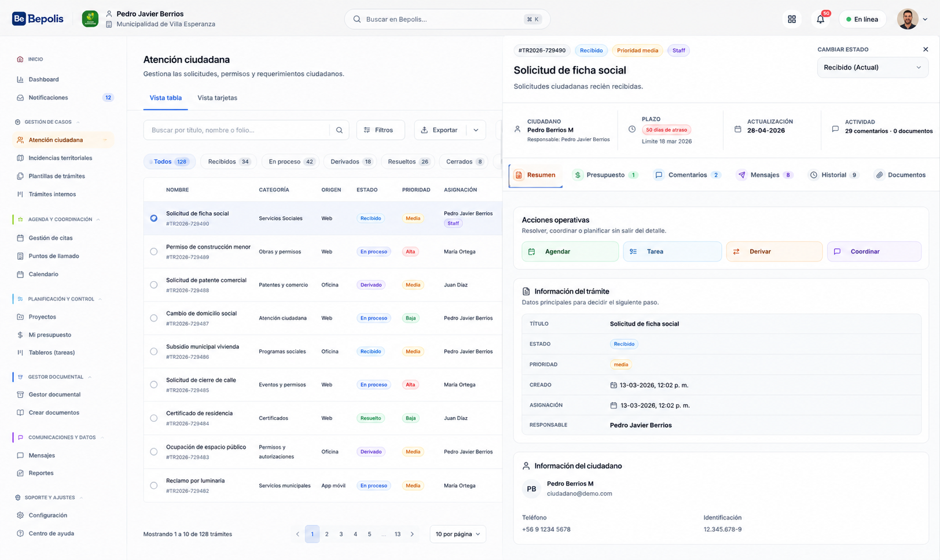This screenshot has width=940, height=560.
Task: Go to page 3 in pagination
Action: click(x=341, y=534)
